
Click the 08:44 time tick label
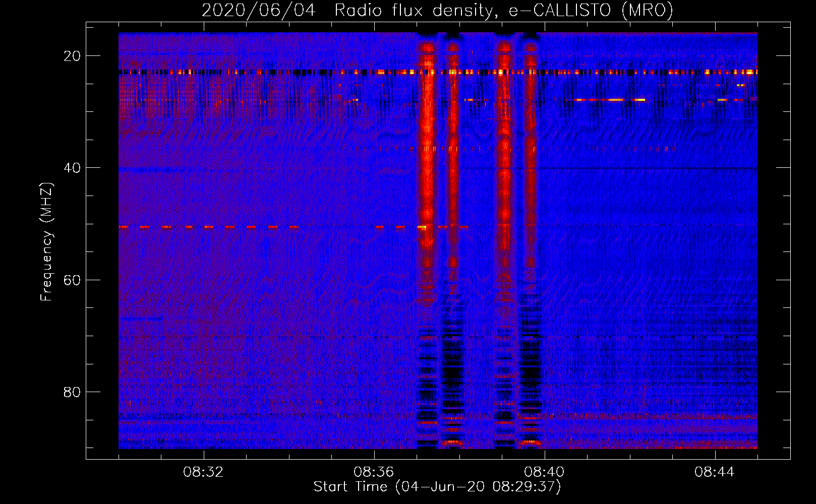pyautogui.click(x=715, y=472)
